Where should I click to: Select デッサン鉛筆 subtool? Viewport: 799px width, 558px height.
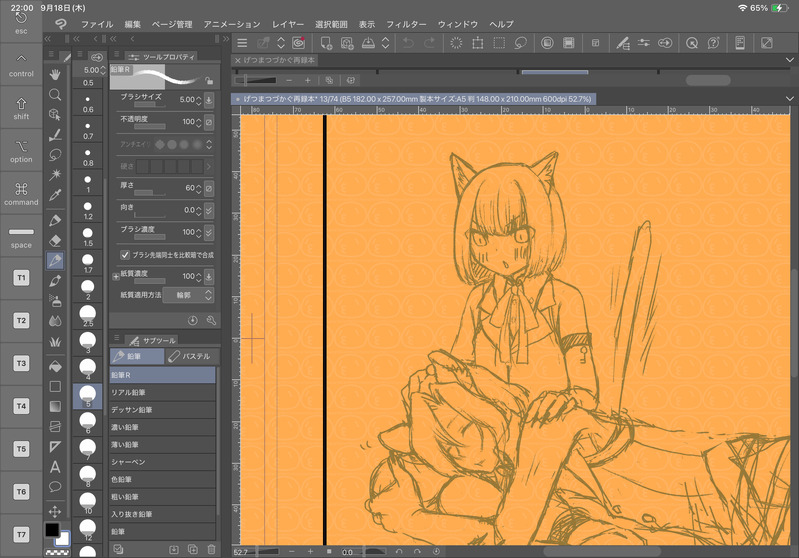point(162,410)
